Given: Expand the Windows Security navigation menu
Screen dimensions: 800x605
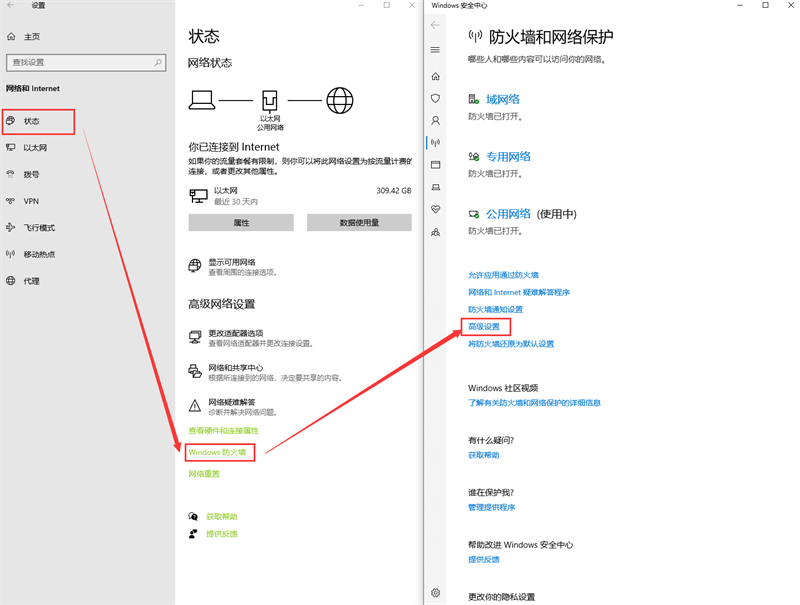Looking at the screenshot, I should pyautogui.click(x=434, y=50).
